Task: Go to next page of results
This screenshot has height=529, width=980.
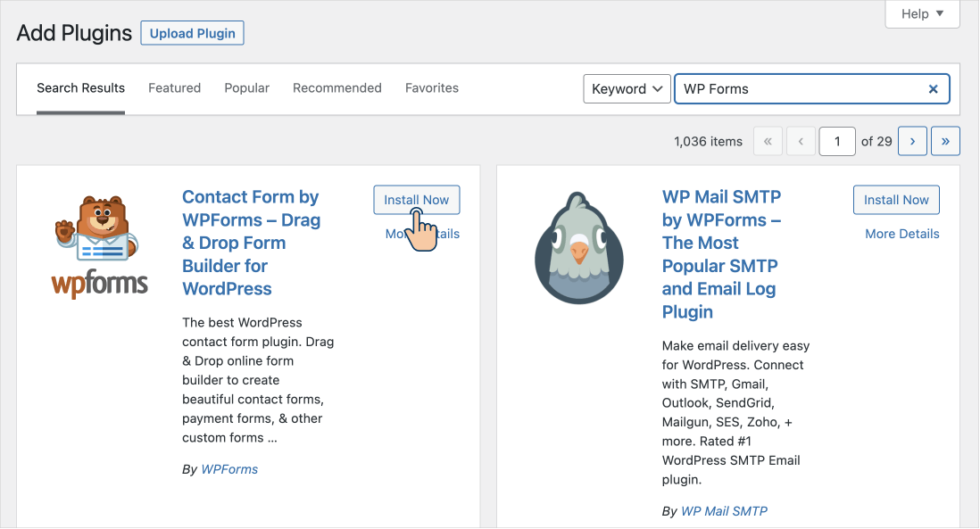Action: 912,141
